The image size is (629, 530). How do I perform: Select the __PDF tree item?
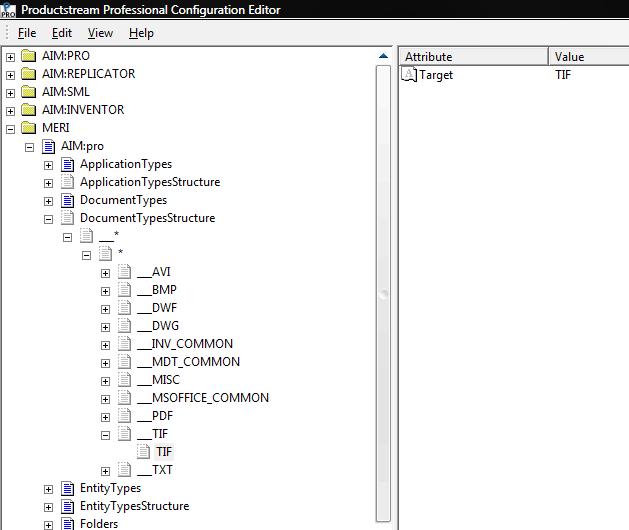[155, 416]
